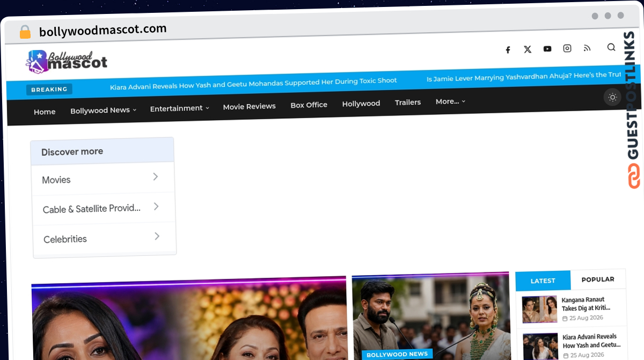Viewport: 644px width, 360px height.
Task: Expand the Bollywood News dropdown menu
Action: click(103, 110)
